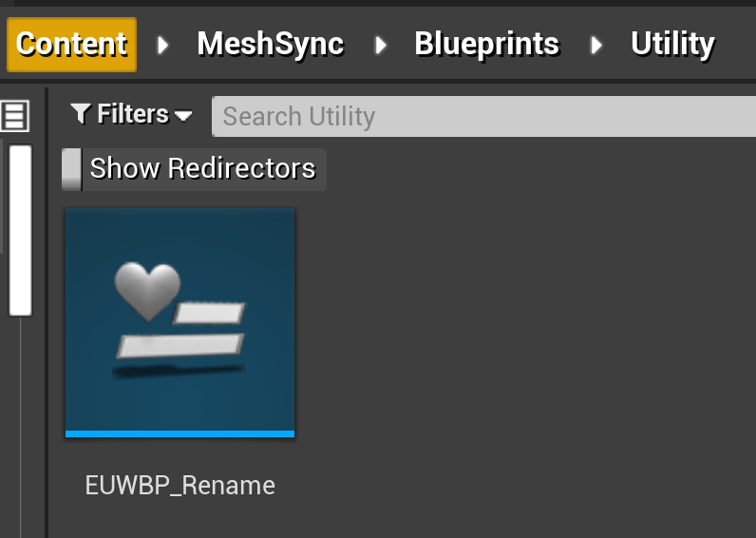Click the EUWBP_Rename asset name label
The width and height of the screenshot is (756, 538).
180,486
